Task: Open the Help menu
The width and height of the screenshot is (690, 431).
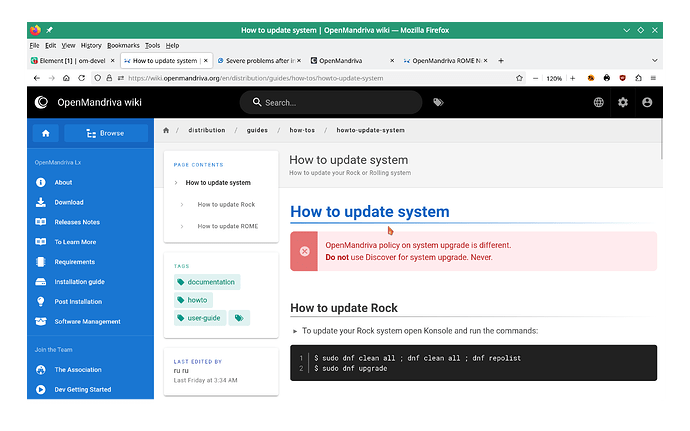Action: [172, 45]
